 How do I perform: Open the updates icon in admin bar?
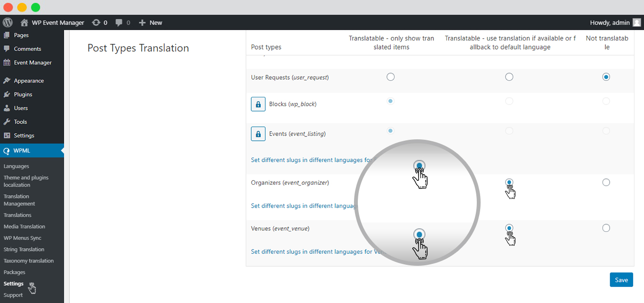coord(96,22)
